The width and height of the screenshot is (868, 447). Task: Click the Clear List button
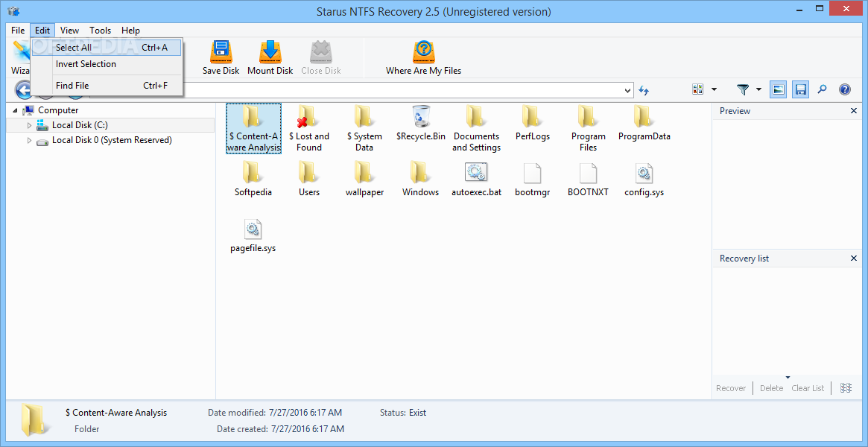pyautogui.click(x=808, y=388)
